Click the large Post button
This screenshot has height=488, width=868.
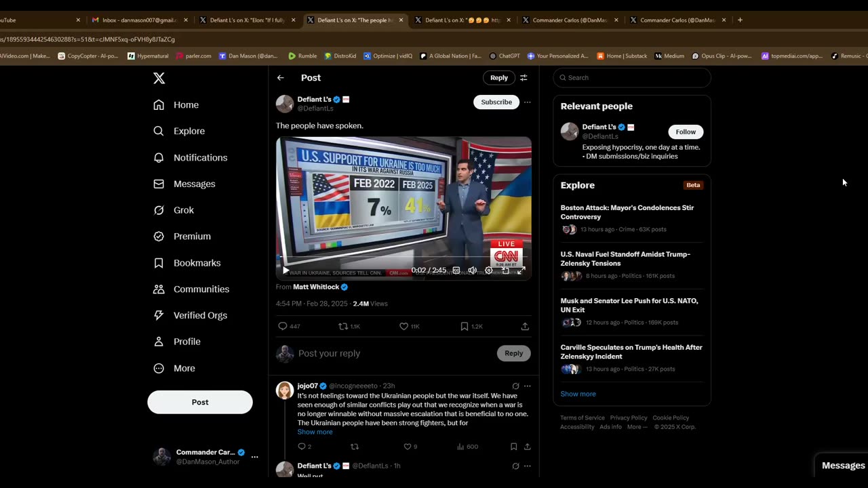click(x=200, y=402)
